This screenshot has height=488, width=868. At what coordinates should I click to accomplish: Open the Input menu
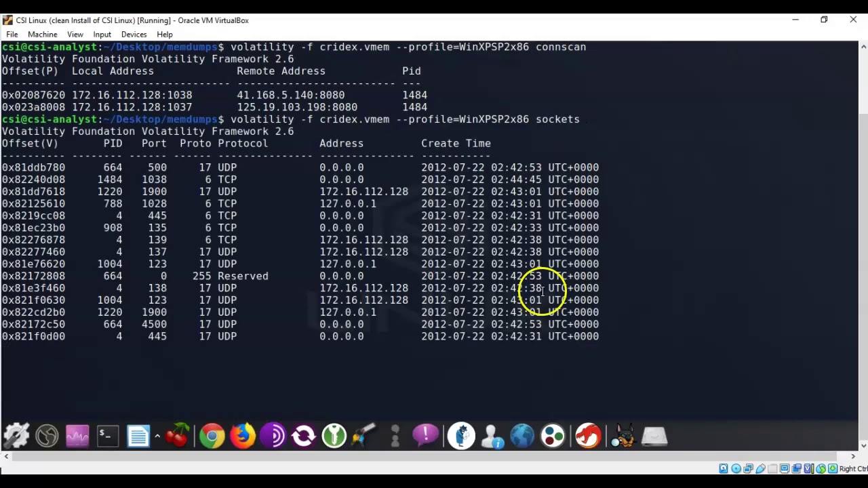[x=102, y=34]
